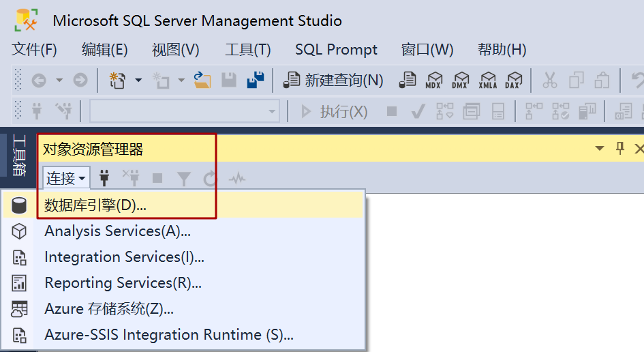Open the available databases combo box
This screenshot has height=352, width=644.
click(184, 111)
